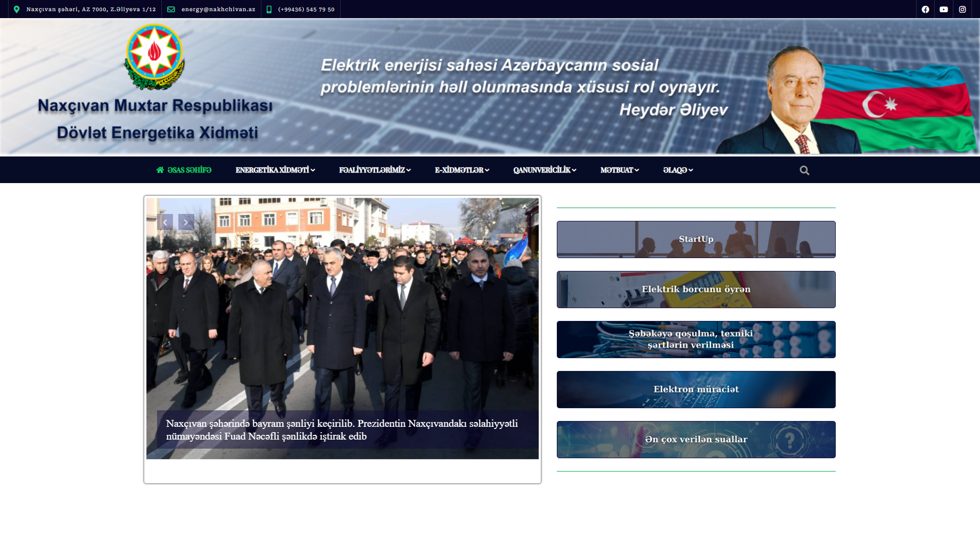Expand the ENERGETİKA XİDMƏTİ menu
The image size is (980, 537).
tap(275, 170)
